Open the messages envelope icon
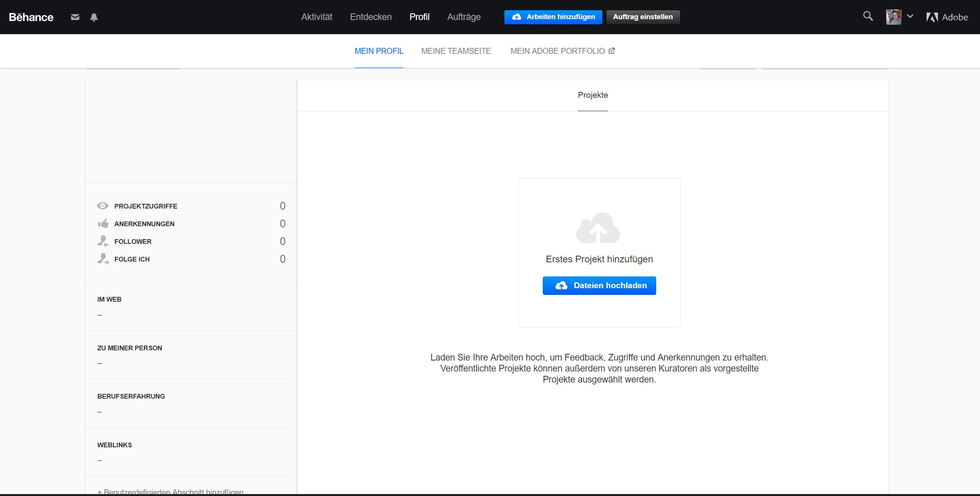The height and width of the screenshot is (496, 980). coord(75,17)
